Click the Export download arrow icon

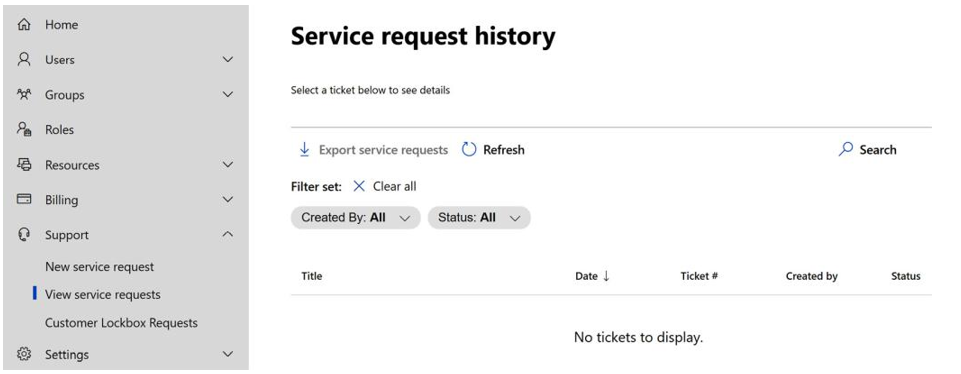(x=304, y=150)
